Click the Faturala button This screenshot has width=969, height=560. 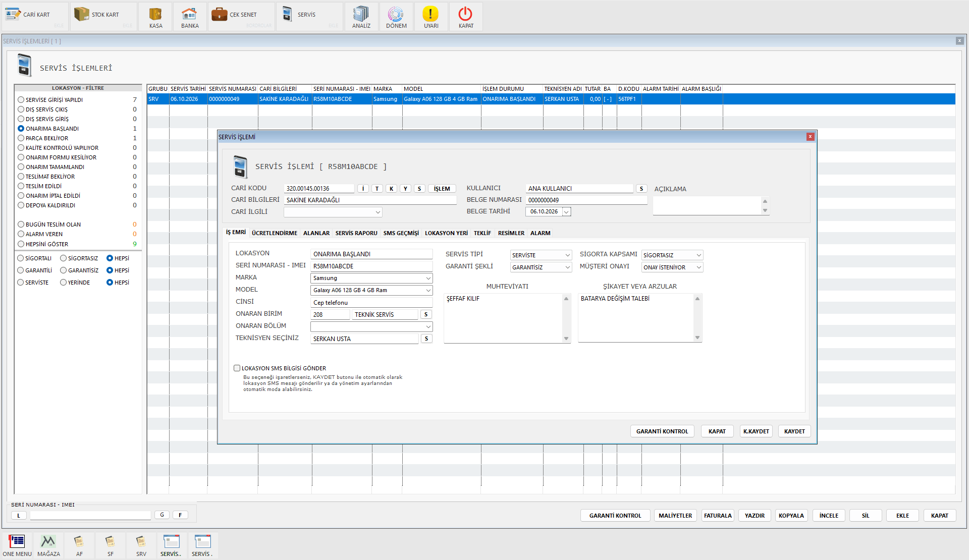click(x=718, y=516)
